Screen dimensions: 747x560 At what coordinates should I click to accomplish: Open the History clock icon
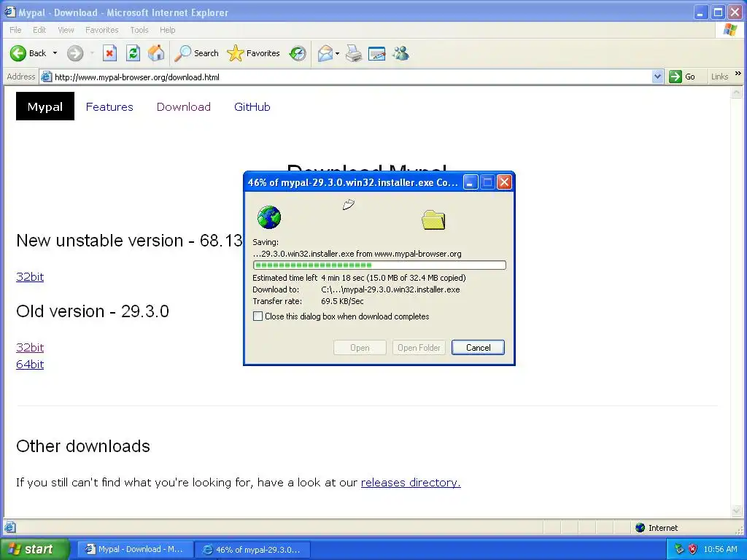(x=298, y=53)
